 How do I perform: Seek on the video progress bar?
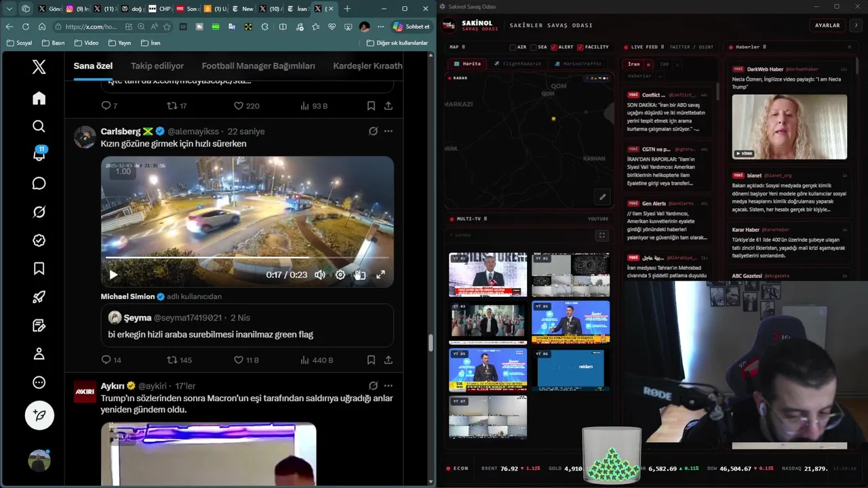248,258
